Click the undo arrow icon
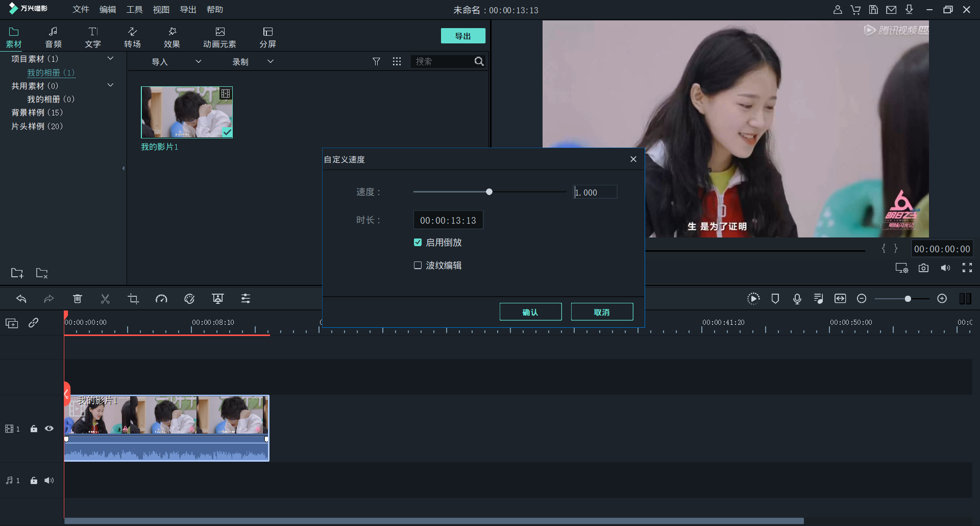The image size is (980, 526). pos(21,299)
